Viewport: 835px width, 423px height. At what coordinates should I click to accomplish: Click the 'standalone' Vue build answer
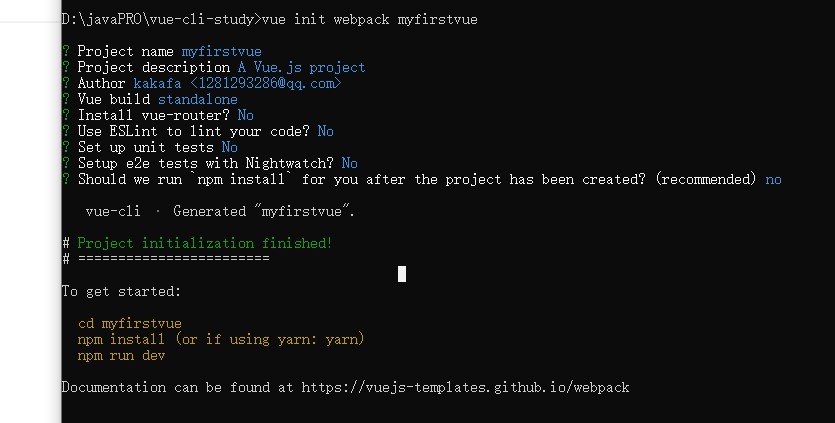tap(198, 99)
